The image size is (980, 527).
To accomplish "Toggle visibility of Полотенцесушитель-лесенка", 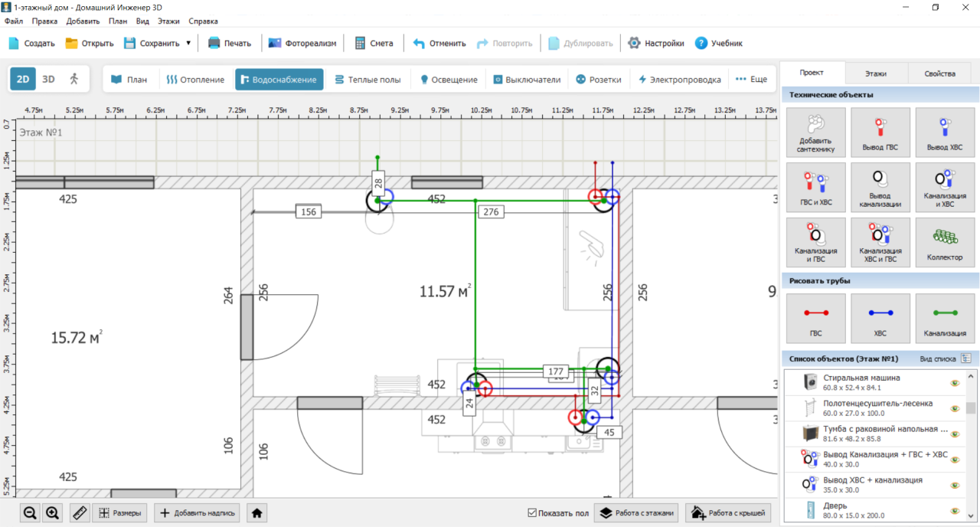I will [955, 408].
